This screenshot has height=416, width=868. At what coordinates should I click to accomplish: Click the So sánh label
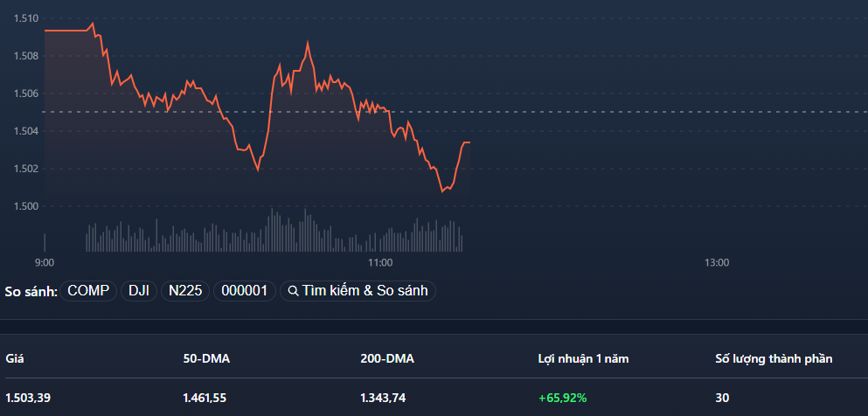click(x=31, y=291)
